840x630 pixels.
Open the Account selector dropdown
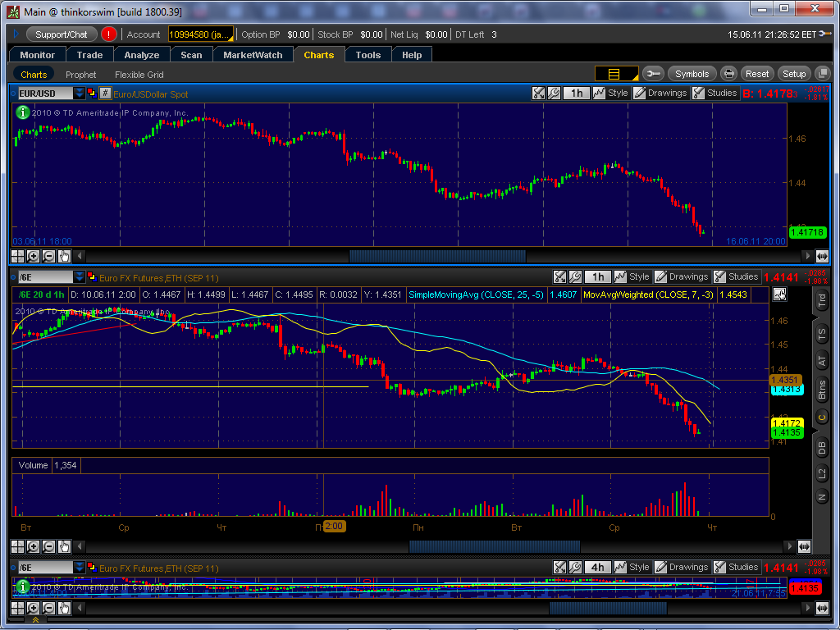[x=201, y=34]
